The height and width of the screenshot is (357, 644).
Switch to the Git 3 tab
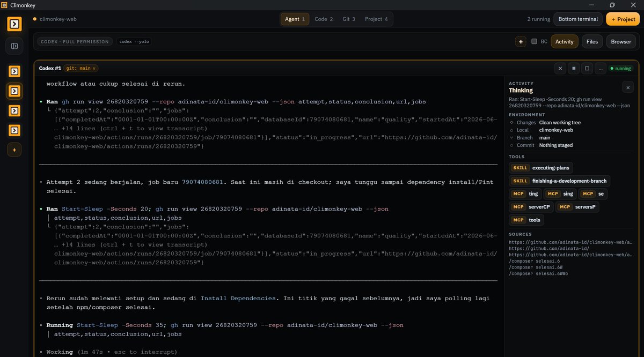349,19
